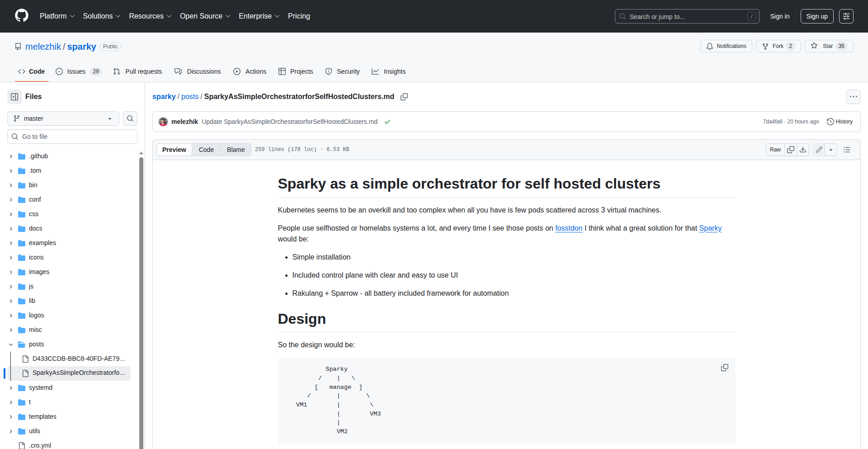Open the master branch dropdown
868x449 pixels.
(63, 118)
